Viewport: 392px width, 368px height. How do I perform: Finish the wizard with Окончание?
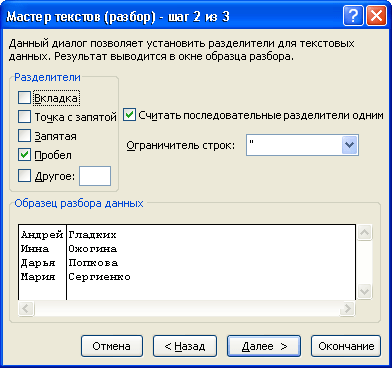(x=346, y=346)
